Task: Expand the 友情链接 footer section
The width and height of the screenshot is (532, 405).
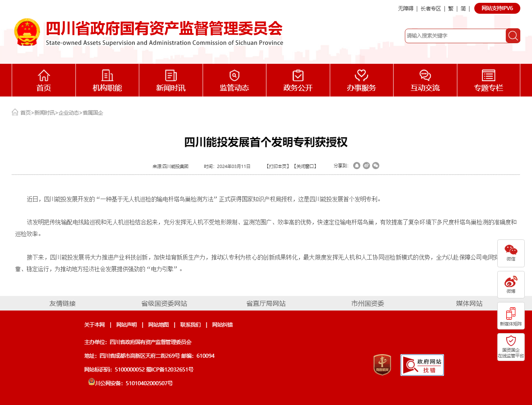Action: 63,303
